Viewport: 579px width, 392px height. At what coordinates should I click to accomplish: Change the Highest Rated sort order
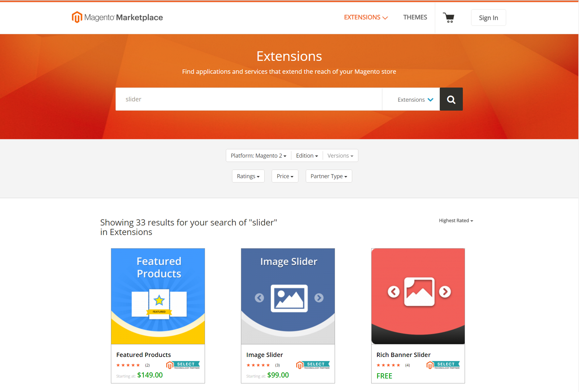pos(456,221)
